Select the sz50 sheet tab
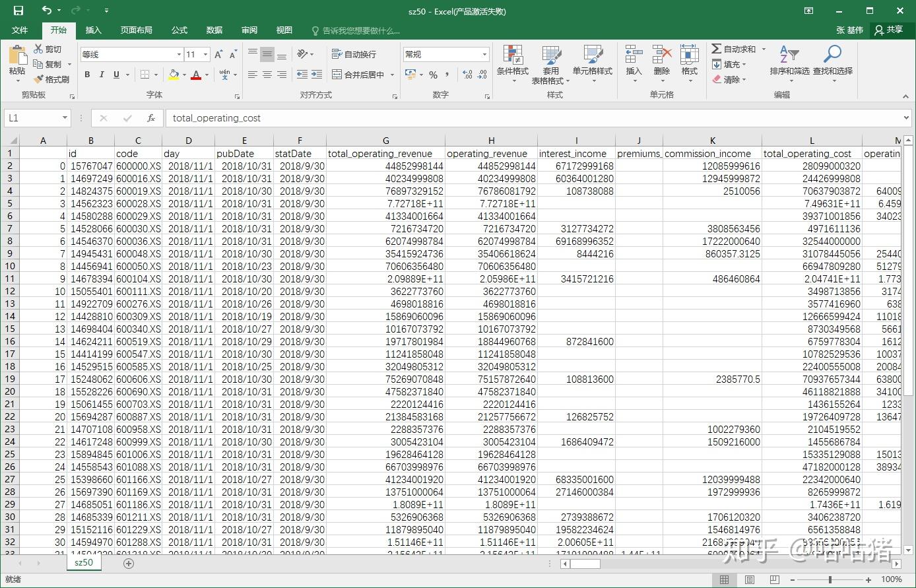 click(x=83, y=563)
